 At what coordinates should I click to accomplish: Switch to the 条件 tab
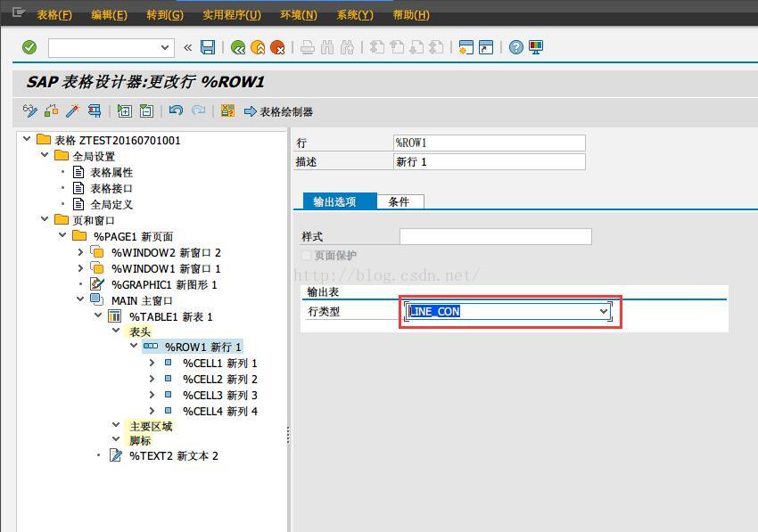(400, 201)
